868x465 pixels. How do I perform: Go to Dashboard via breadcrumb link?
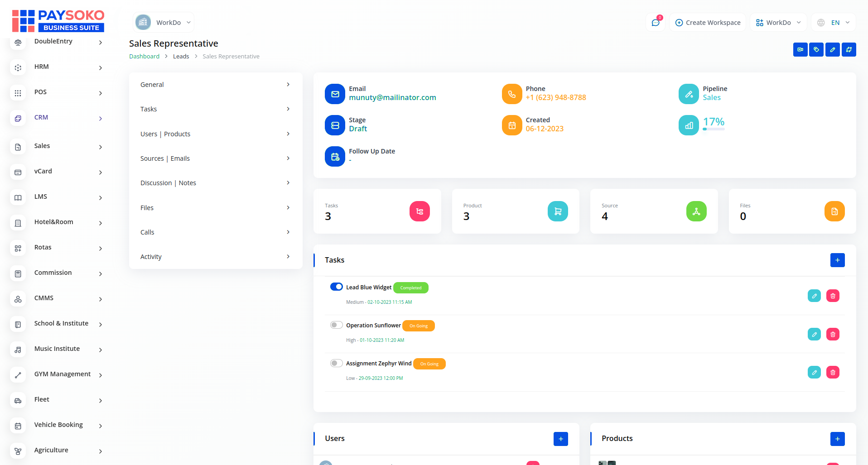[x=144, y=57]
